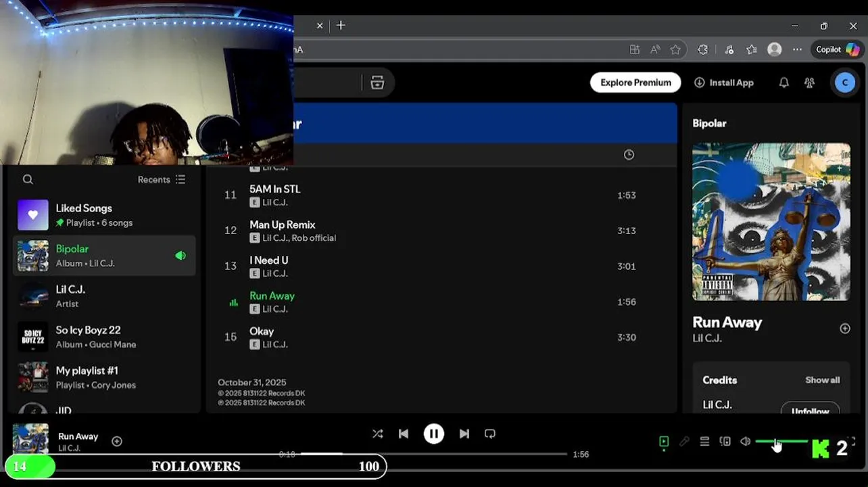The height and width of the screenshot is (487, 868).
Task: Open Lil C.J. link under Run Away title
Action: pos(707,338)
